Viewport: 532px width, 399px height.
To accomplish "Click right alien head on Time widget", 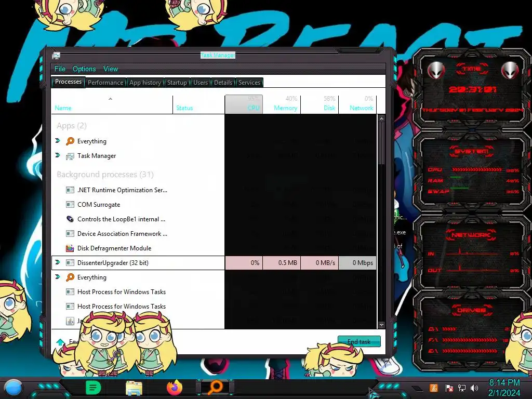I will (x=510, y=70).
